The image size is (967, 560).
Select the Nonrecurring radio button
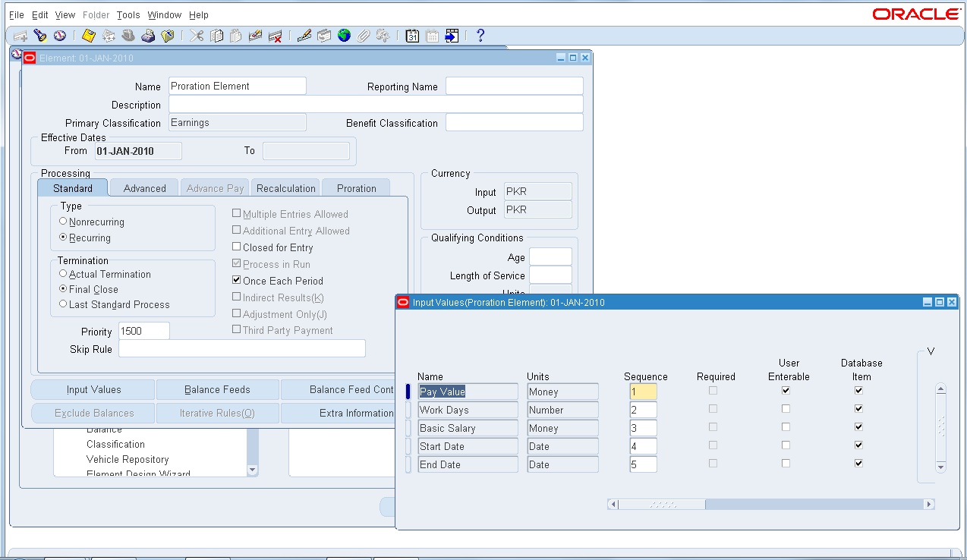[63, 222]
